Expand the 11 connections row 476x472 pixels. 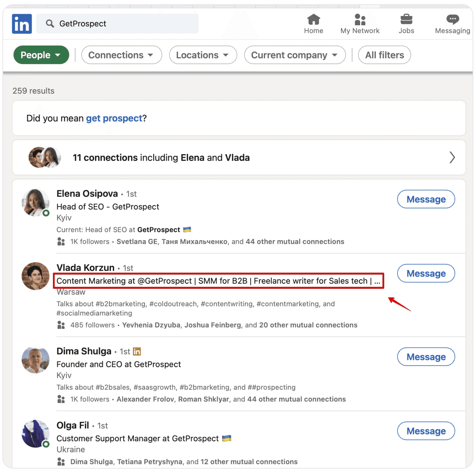pos(453,157)
